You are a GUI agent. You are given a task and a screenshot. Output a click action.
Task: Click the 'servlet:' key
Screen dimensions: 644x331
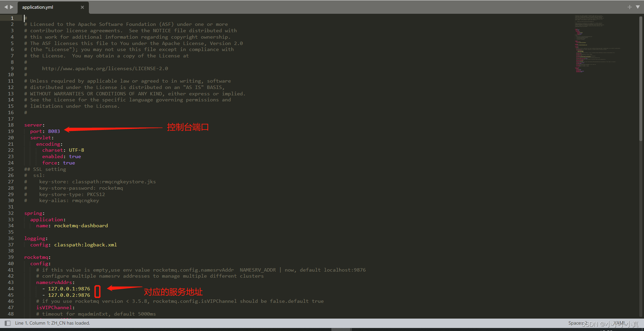click(x=42, y=138)
